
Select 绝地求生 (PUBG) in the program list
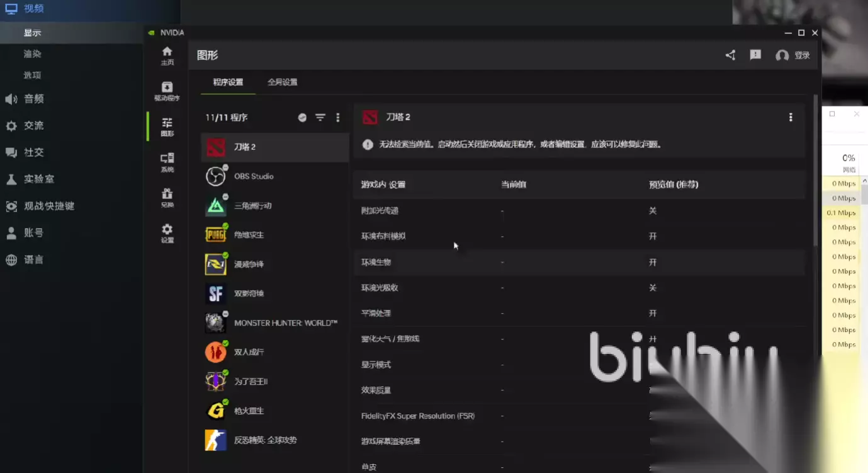[x=274, y=235]
